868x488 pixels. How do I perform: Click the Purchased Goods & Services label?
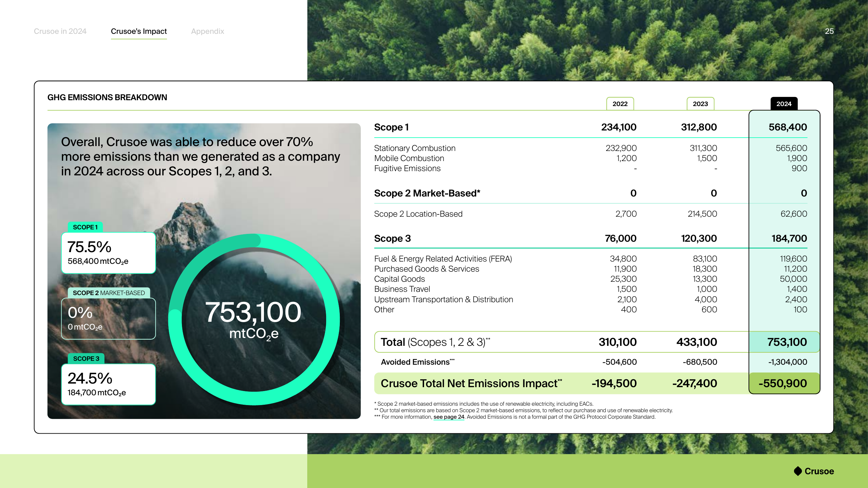coord(427,269)
